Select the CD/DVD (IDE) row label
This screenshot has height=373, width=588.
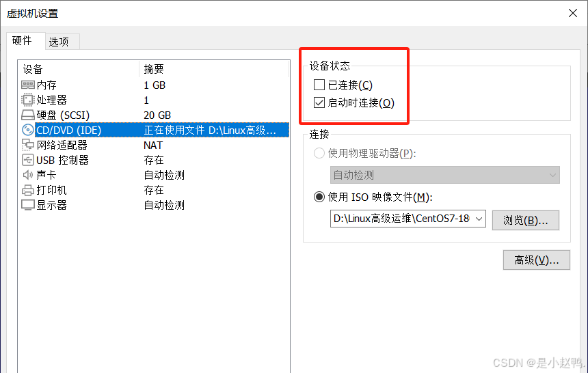pyautogui.click(x=68, y=130)
